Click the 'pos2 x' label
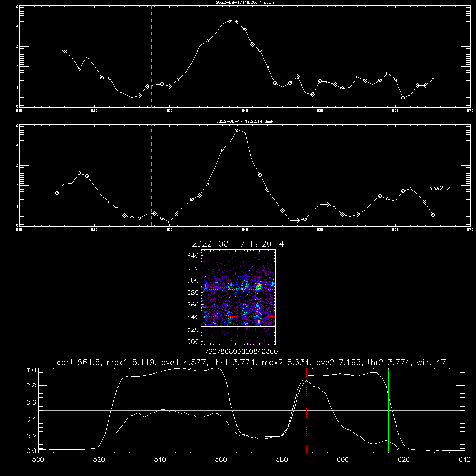The height and width of the screenshot is (476, 476). click(x=439, y=188)
